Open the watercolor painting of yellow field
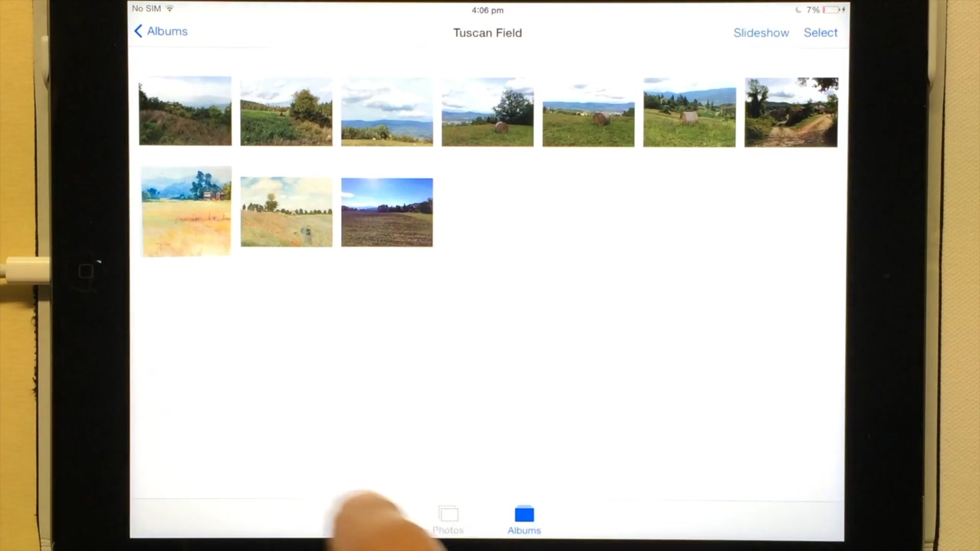 (186, 211)
